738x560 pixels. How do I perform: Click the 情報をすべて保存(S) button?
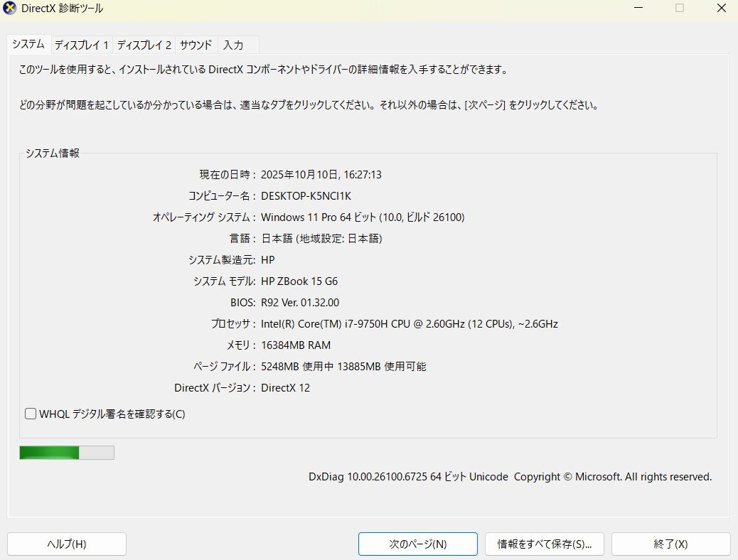point(543,544)
